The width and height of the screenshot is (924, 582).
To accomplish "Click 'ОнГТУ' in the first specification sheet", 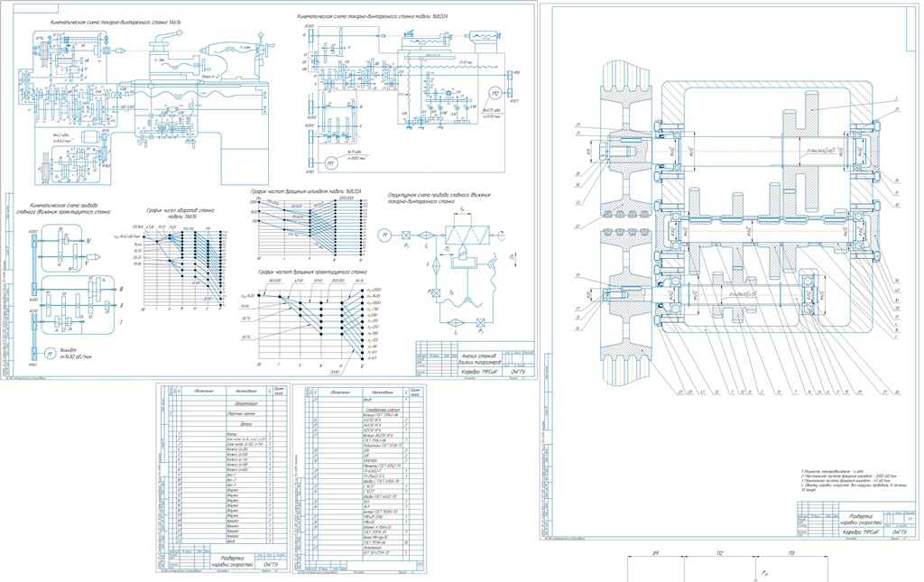I will (272, 563).
